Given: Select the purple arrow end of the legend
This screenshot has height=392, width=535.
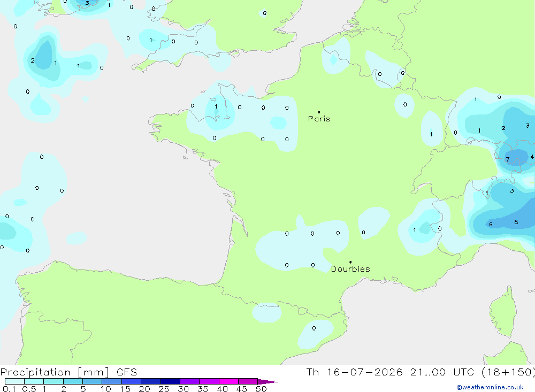Looking at the screenshot, I should pyautogui.click(x=267, y=381).
